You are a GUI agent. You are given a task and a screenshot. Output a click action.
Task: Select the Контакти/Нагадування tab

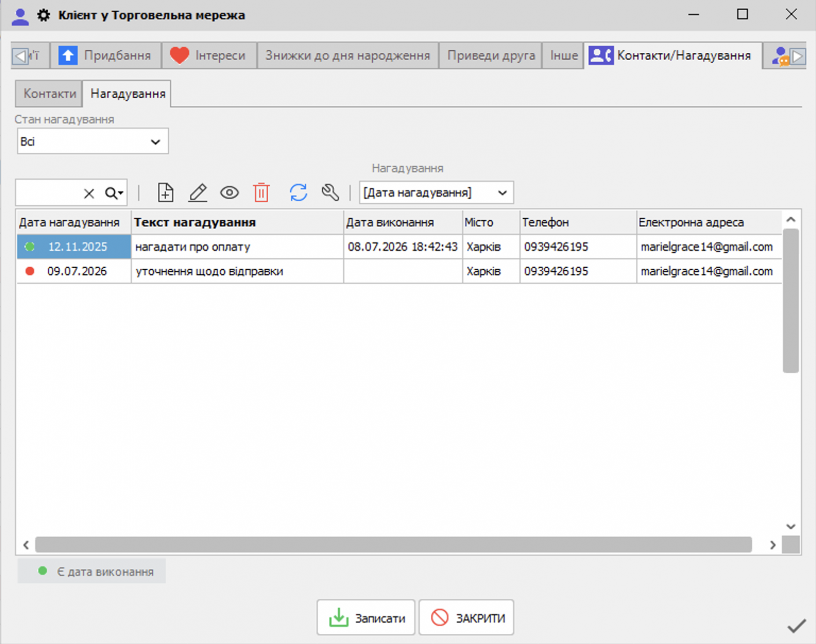click(673, 55)
